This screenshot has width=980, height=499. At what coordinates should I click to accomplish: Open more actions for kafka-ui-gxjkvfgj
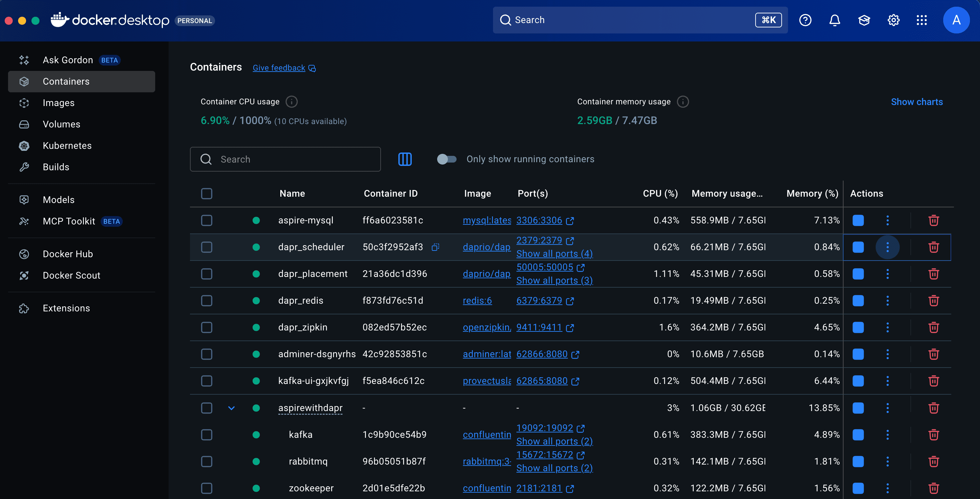pyautogui.click(x=887, y=381)
